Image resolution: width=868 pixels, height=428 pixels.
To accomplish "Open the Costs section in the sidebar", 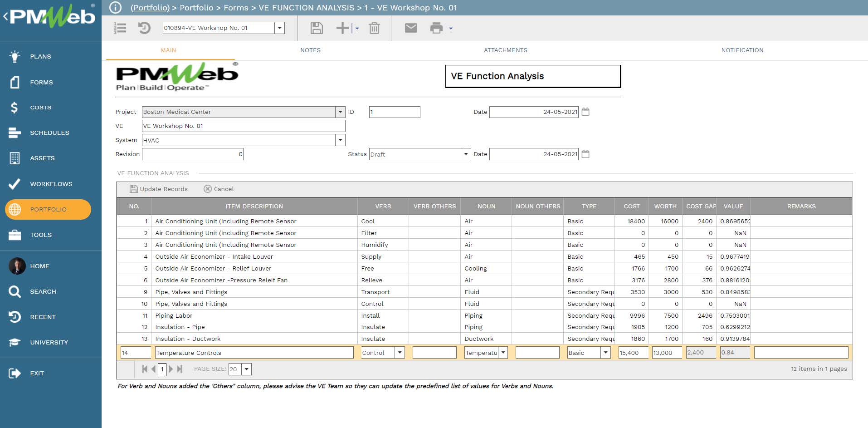I will 40,107.
